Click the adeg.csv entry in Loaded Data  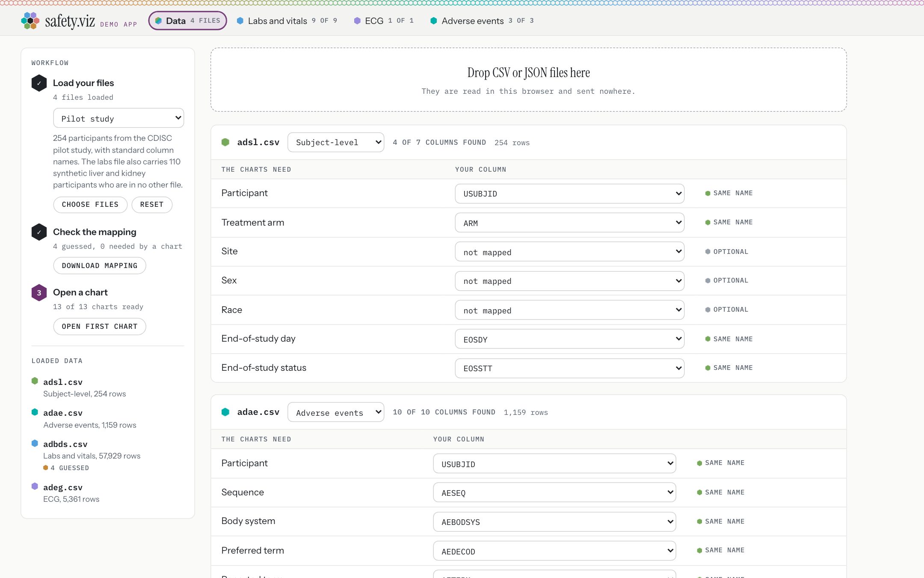pyautogui.click(x=107, y=493)
